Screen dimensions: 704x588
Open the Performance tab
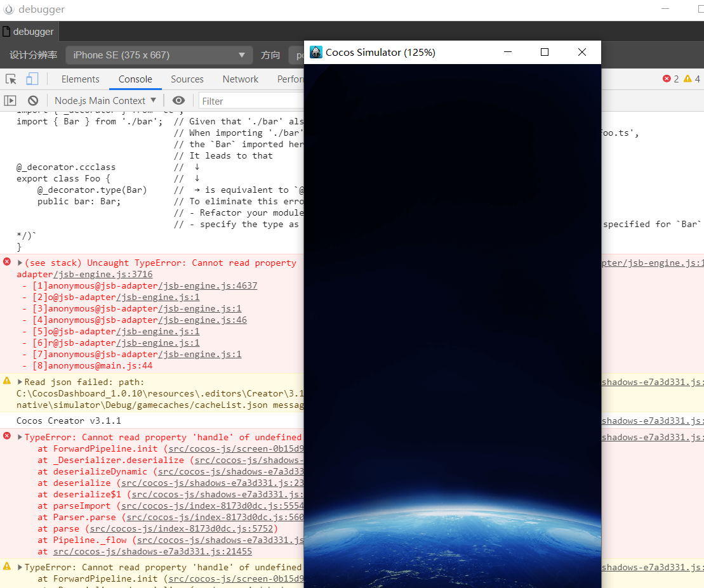tap(291, 79)
